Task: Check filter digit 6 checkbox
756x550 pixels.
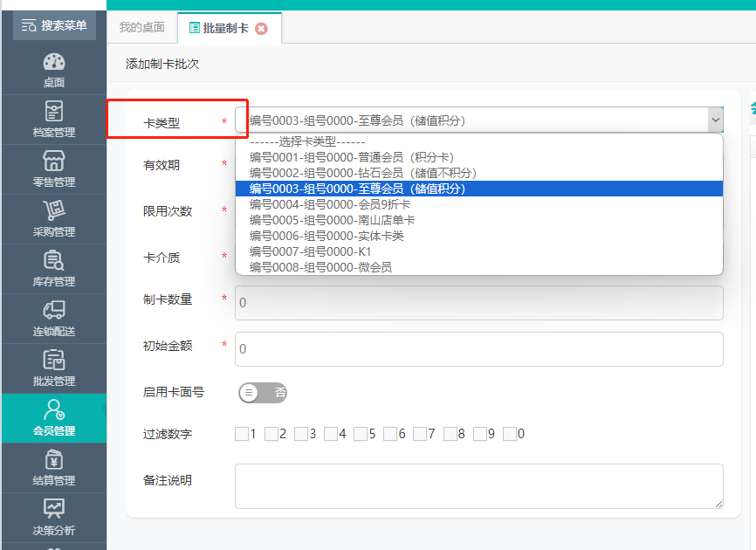Action: 390,434
